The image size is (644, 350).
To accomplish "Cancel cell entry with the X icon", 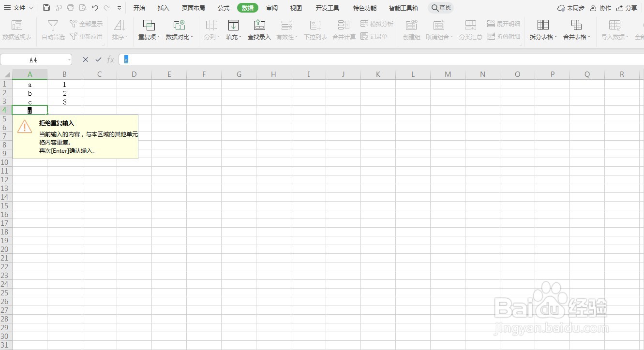I will click(86, 59).
